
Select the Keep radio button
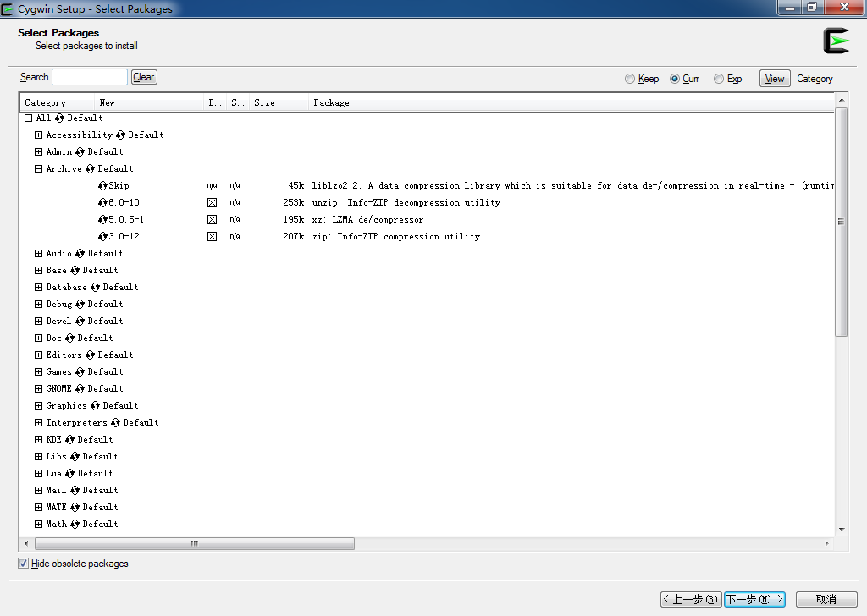click(630, 79)
